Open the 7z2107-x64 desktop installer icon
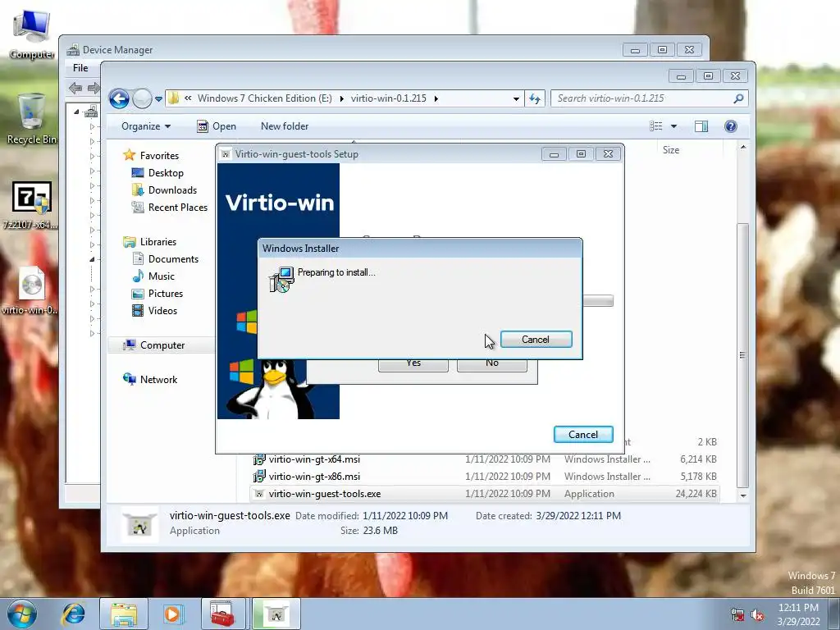Image resolution: width=840 pixels, height=630 pixels. (x=31, y=205)
